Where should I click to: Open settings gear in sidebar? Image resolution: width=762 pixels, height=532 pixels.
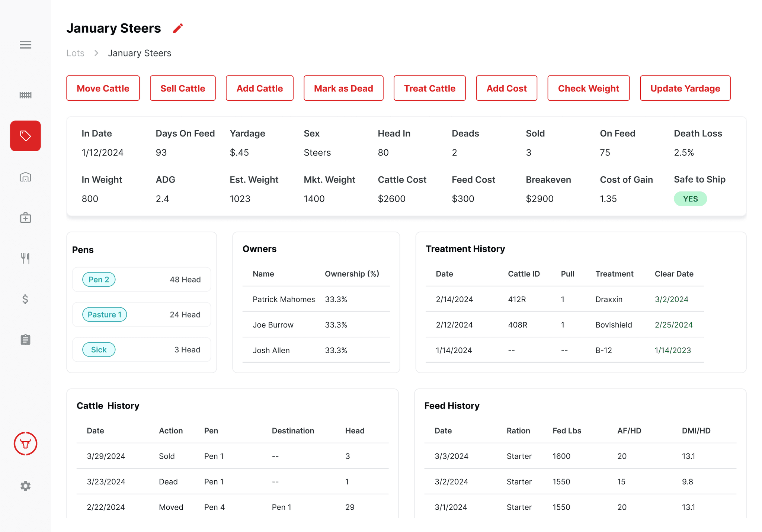tap(25, 486)
